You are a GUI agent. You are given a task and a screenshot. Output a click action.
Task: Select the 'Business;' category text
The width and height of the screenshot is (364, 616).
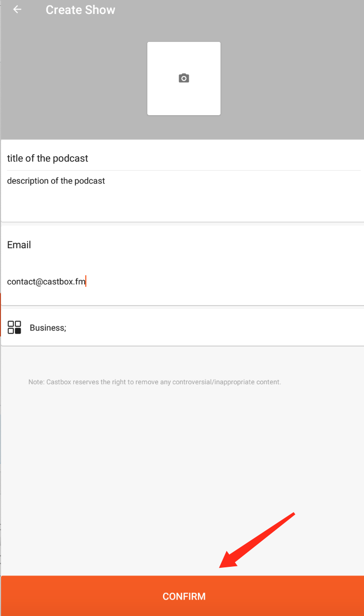[48, 328]
